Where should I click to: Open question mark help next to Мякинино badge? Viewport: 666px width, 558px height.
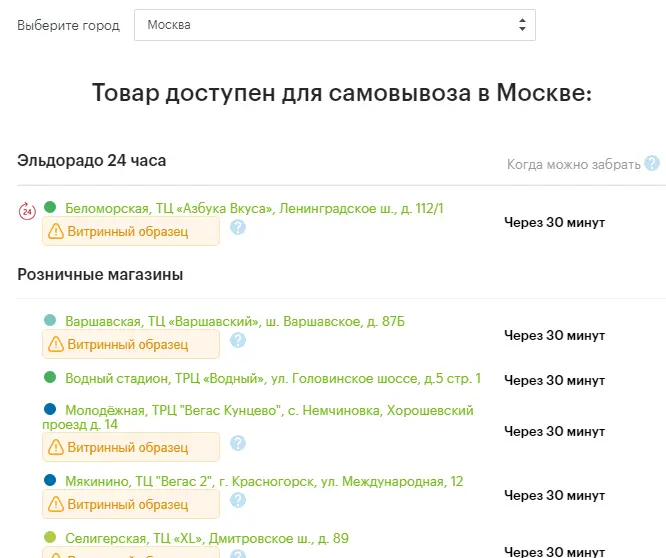[x=238, y=500]
